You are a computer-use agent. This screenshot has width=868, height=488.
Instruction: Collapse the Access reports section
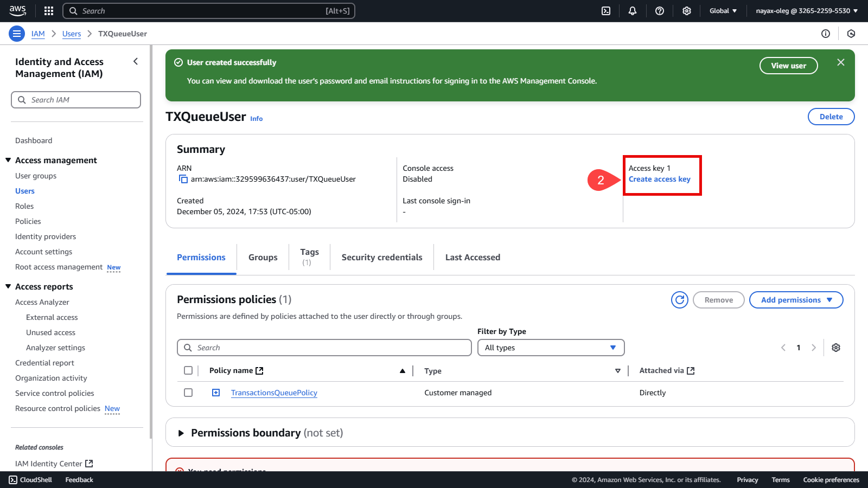point(8,286)
